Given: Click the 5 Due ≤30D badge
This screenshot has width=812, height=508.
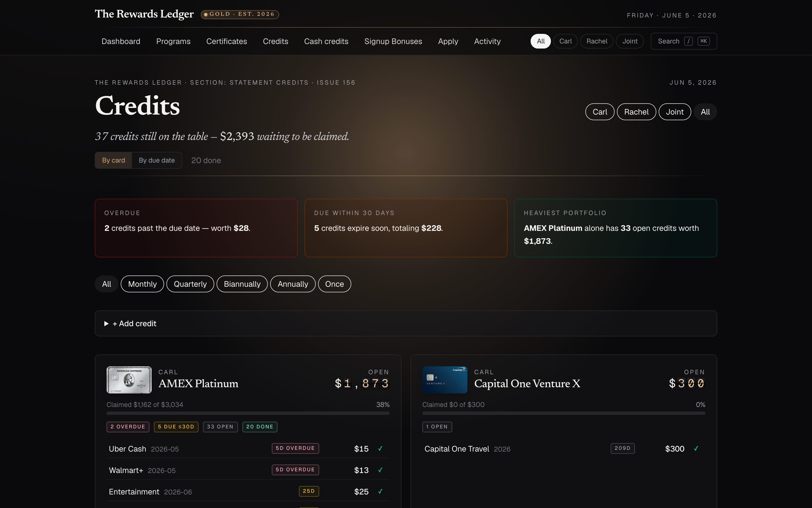Looking at the screenshot, I should point(176,427).
